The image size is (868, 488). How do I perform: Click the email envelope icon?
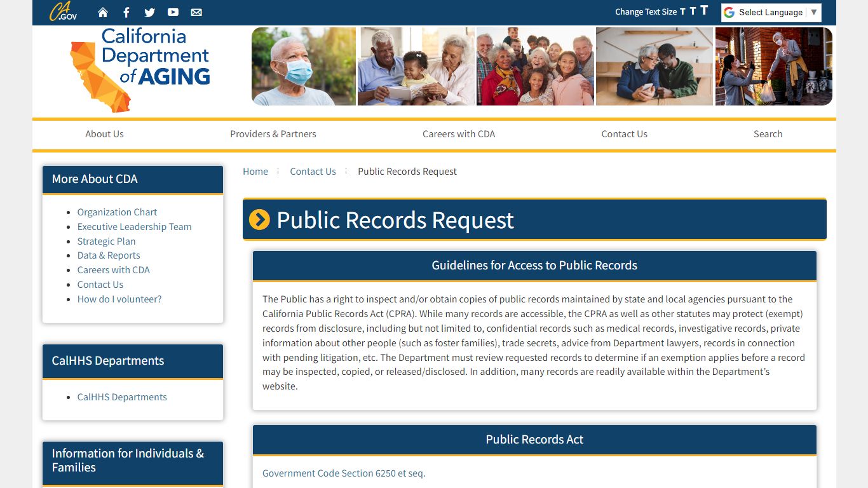[196, 12]
